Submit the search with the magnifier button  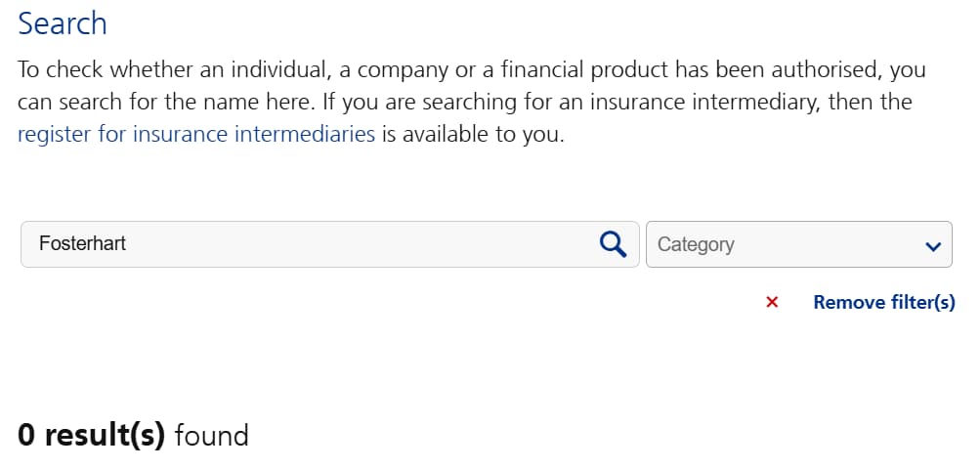point(613,244)
